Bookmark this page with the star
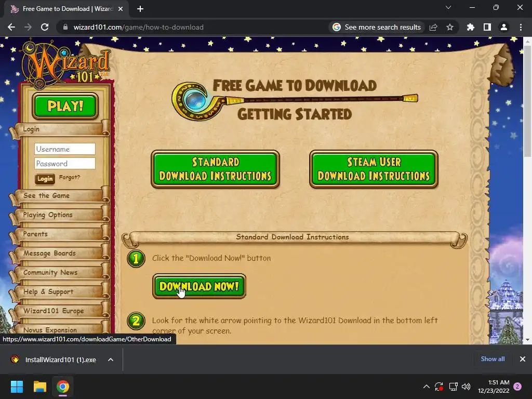This screenshot has width=532, height=399. pos(450,27)
